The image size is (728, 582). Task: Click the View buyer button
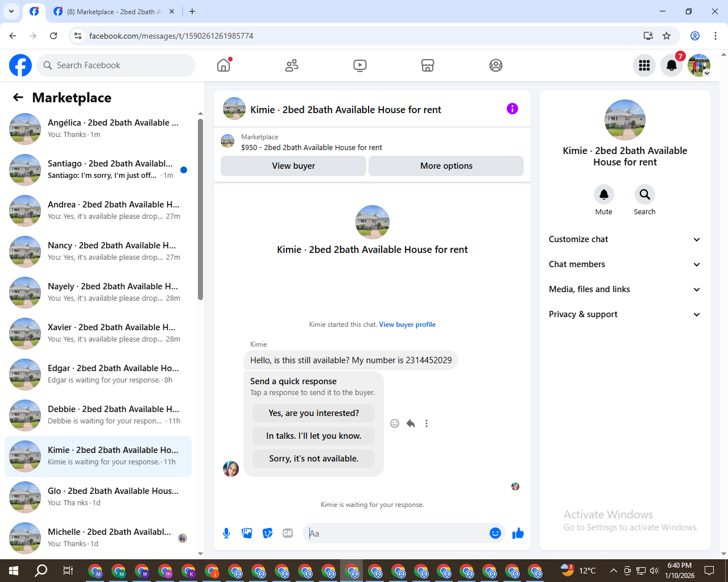[x=293, y=166]
